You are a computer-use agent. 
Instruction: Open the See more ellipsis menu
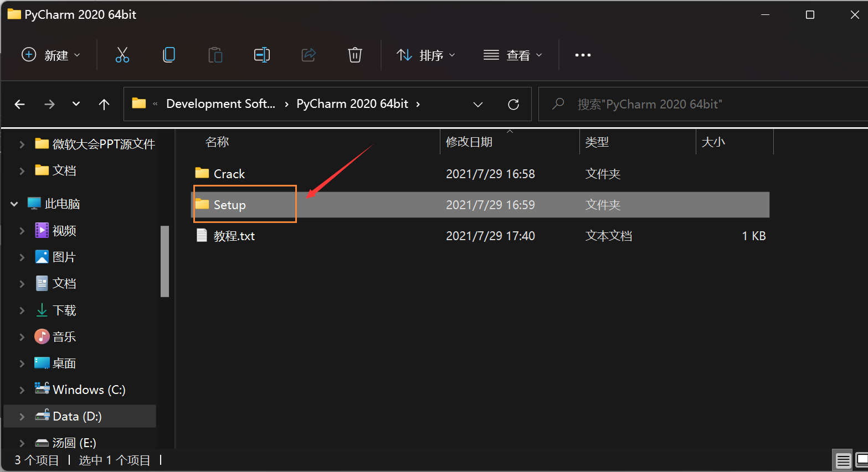(x=583, y=55)
